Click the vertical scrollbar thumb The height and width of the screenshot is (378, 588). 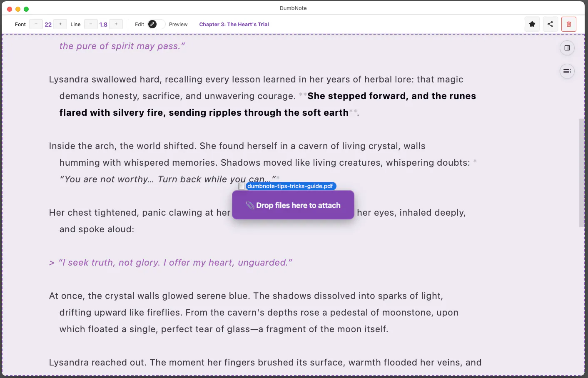point(581,172)
